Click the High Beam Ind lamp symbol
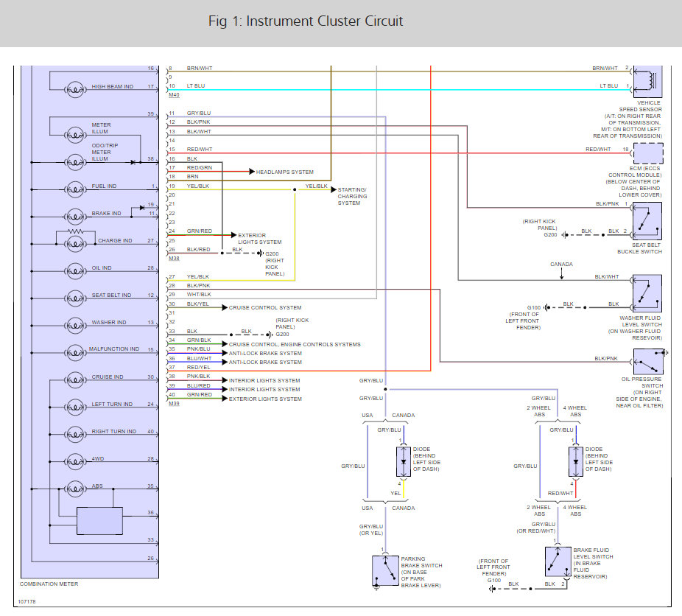Image resolution: width=682 pixels, height=616 pixels. point(75,90)
